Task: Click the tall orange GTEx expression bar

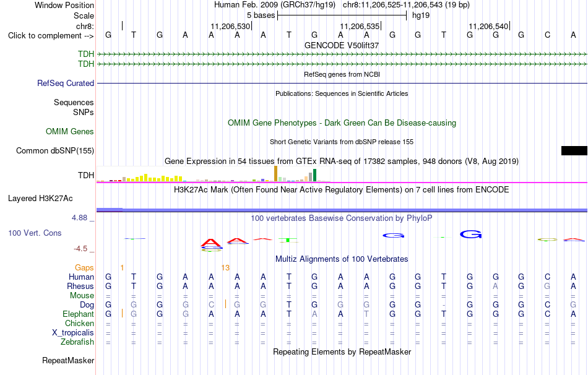Action: (x=275, y=174)
